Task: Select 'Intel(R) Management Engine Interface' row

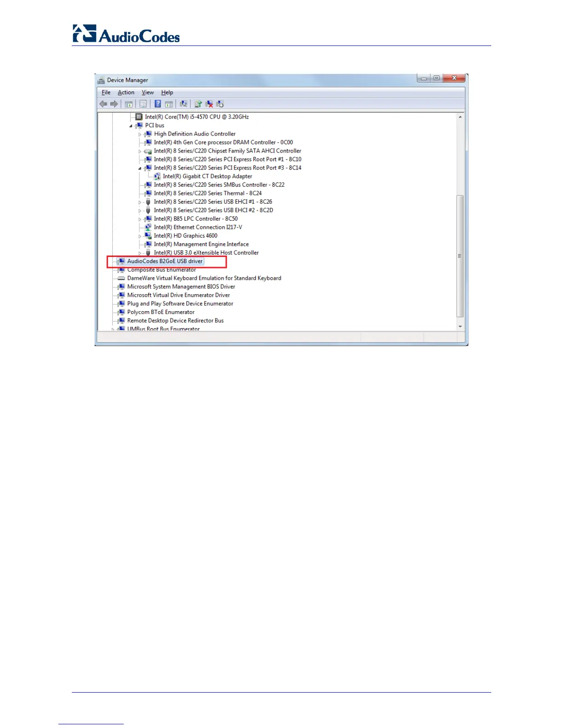Action: point(201,245)
